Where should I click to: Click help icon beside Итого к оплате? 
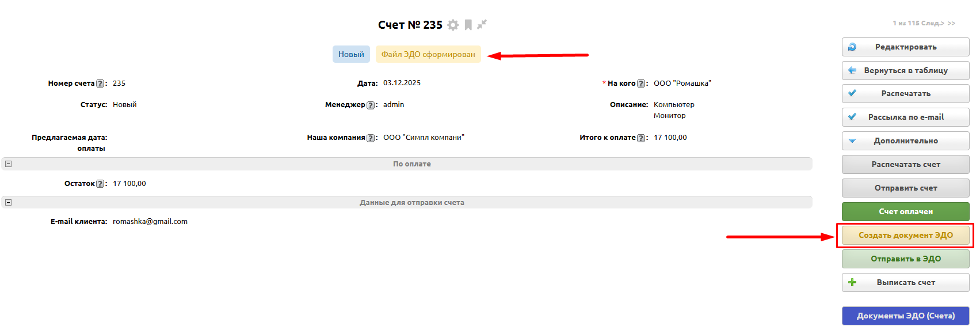click(641, 138)
